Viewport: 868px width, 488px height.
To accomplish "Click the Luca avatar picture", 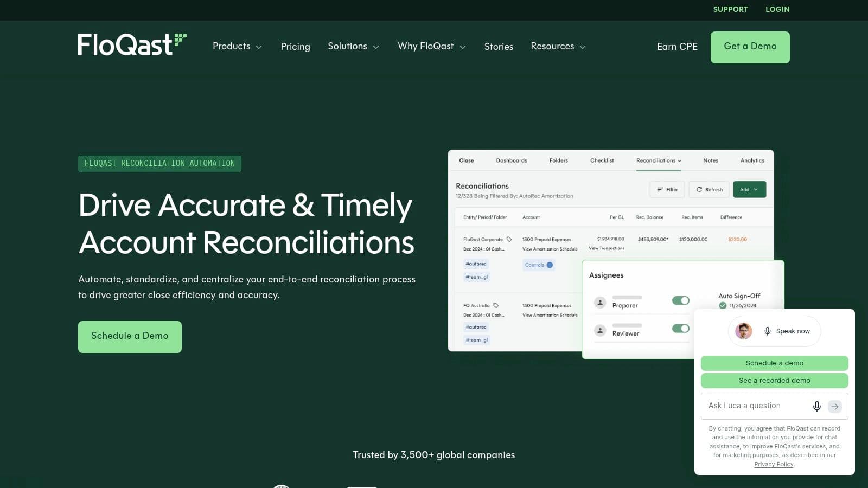I will [x=743, y=331].
